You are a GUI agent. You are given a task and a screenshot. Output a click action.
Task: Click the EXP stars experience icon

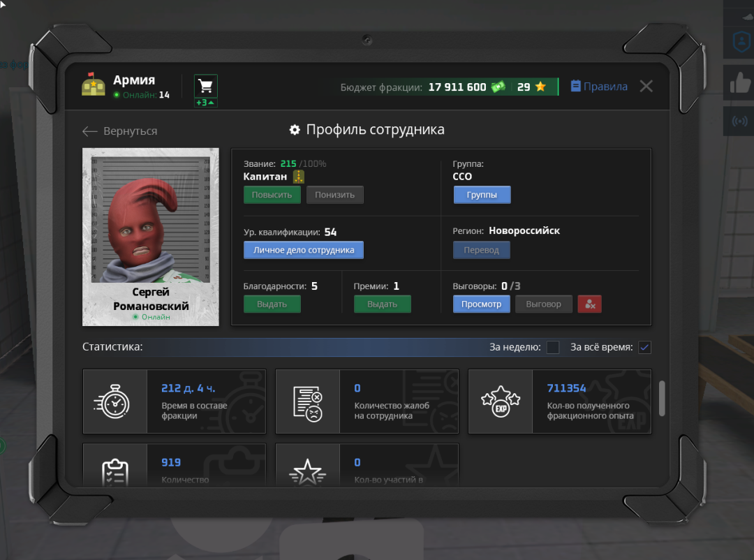pos(501,401)
